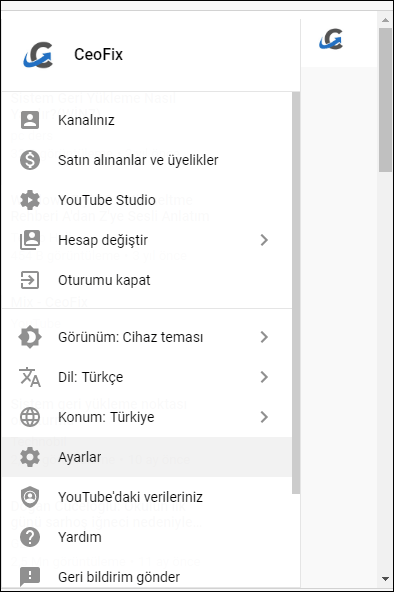
Task: Click the Yardım question mark icon
Action: [x=30, y=537]
